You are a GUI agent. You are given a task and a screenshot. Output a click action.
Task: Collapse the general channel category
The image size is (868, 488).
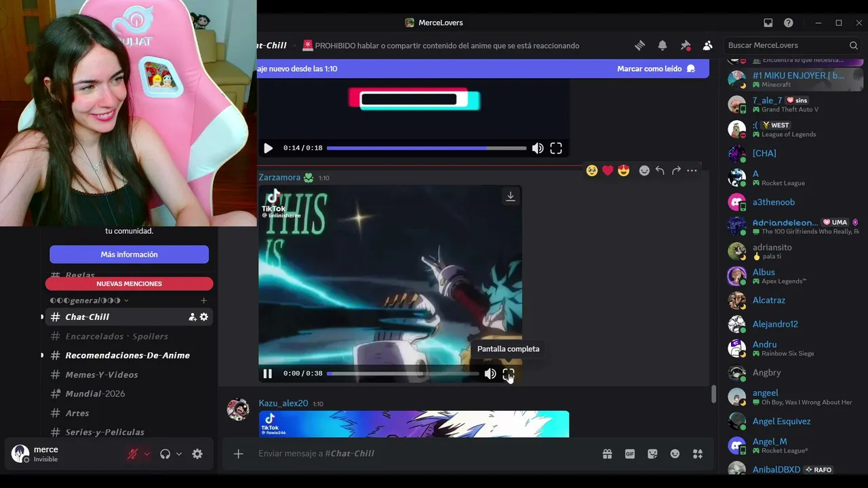tap(89, 300)
